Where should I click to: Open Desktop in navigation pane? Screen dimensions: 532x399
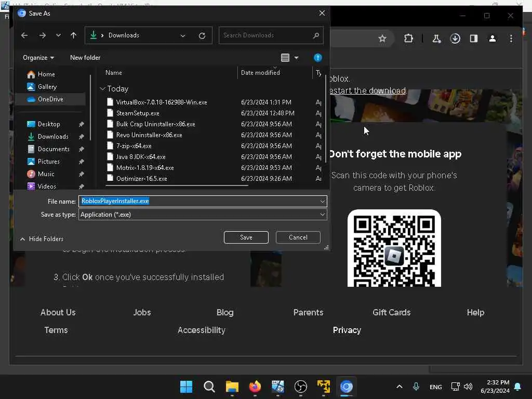pyautogui.click(x=49, y=124)
